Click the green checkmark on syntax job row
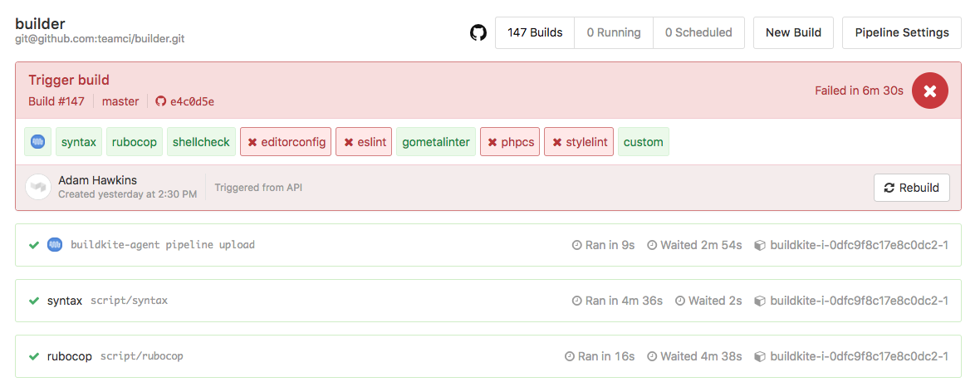 pos(34,301)
